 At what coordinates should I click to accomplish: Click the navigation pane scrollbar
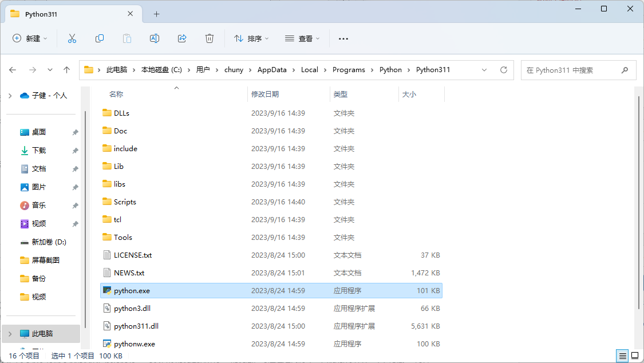[x=85, y=219]
